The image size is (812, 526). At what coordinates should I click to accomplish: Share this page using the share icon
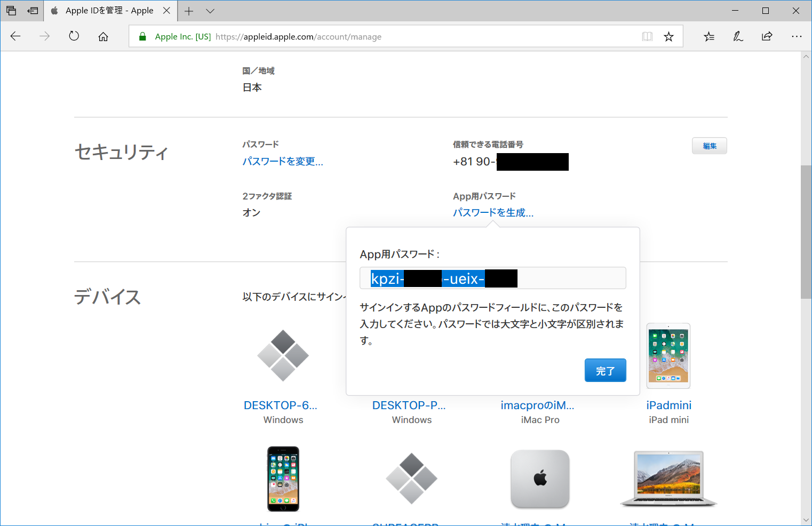tap(767, 36)
